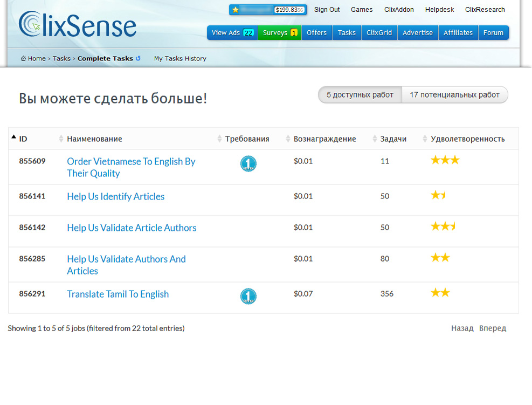
Task: Click the home icon in breadcrumb
Action: coord(23,58)
